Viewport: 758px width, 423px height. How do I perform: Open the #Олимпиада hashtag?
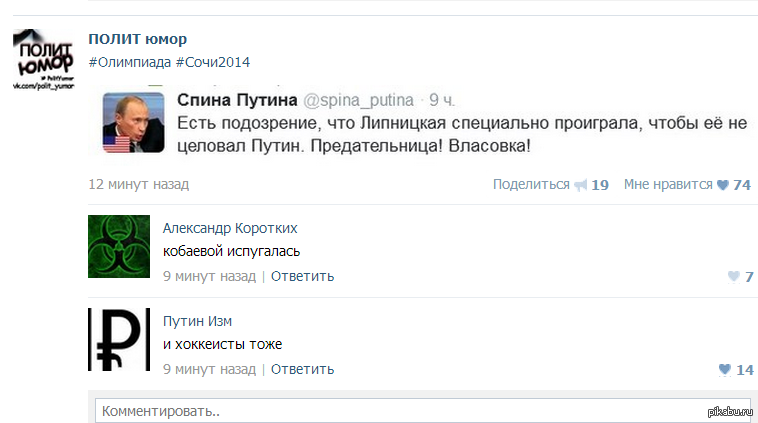(128, 62)
